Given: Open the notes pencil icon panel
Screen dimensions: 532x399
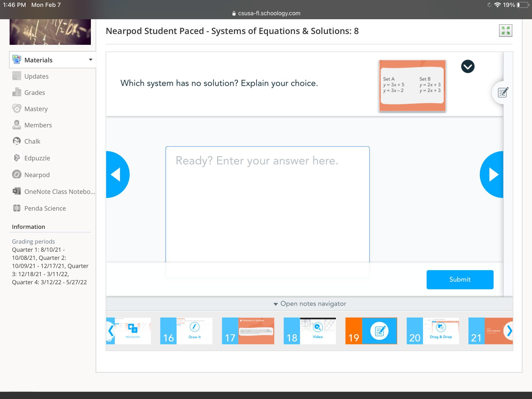Looking at the screenshot, I should tap(502, 93).
